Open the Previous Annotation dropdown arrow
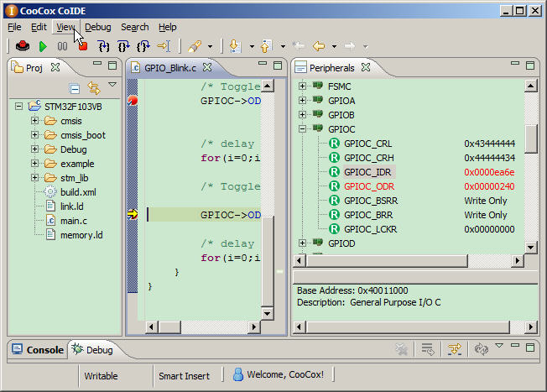547x392 pixels. click(x=283, y=46)
